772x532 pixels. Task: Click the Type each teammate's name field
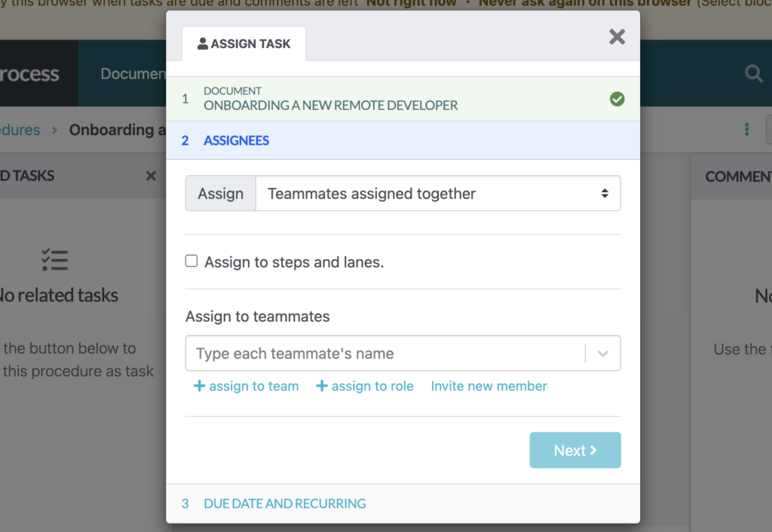point(384,353)
